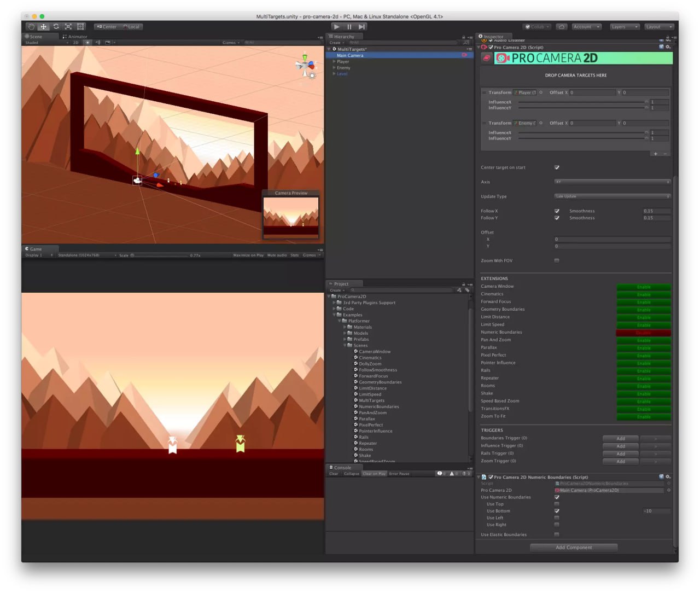Expand the Player object in Hierarchy
The height and width of the screenshot is (593, 700).
(334, 62)
